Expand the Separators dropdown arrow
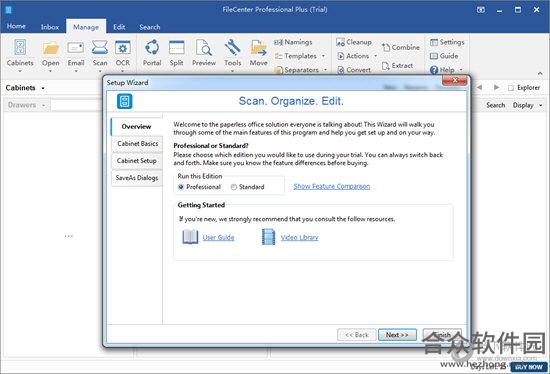 [x=325, y=70]
